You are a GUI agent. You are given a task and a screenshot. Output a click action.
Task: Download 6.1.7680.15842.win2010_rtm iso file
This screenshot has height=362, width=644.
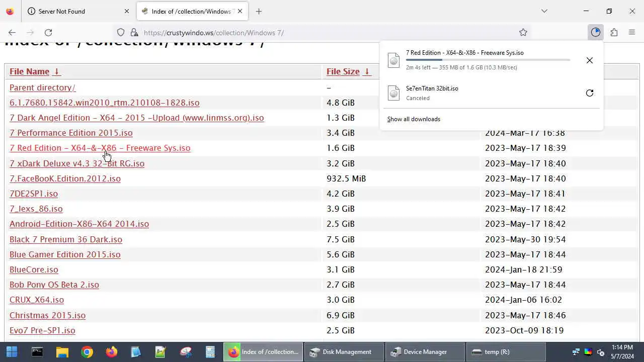[x=105, y=103]
